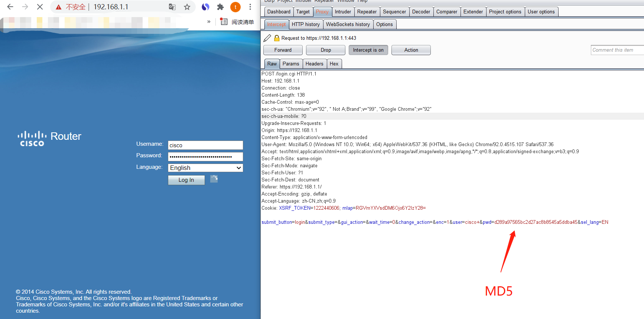Viewport: 644px width, 319px height.
Task: Expand the hidden bookmarks chevron
Action: tap(209, 22)
